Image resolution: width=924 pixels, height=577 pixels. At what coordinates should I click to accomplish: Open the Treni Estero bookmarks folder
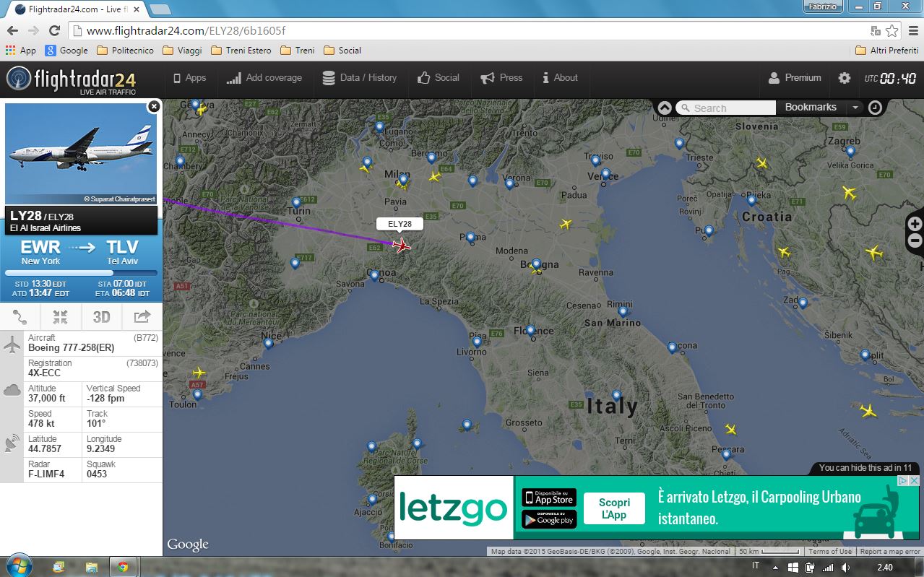241,51
